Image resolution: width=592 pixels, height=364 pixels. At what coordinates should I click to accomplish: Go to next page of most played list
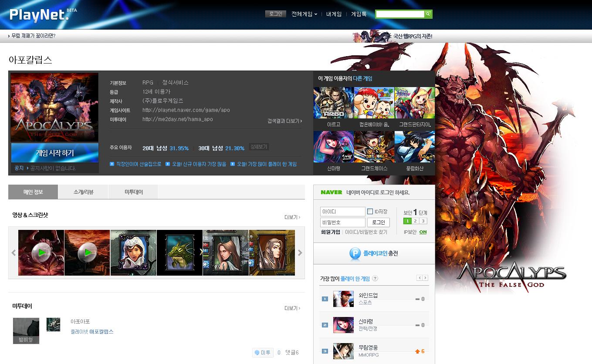pos(425,278)
